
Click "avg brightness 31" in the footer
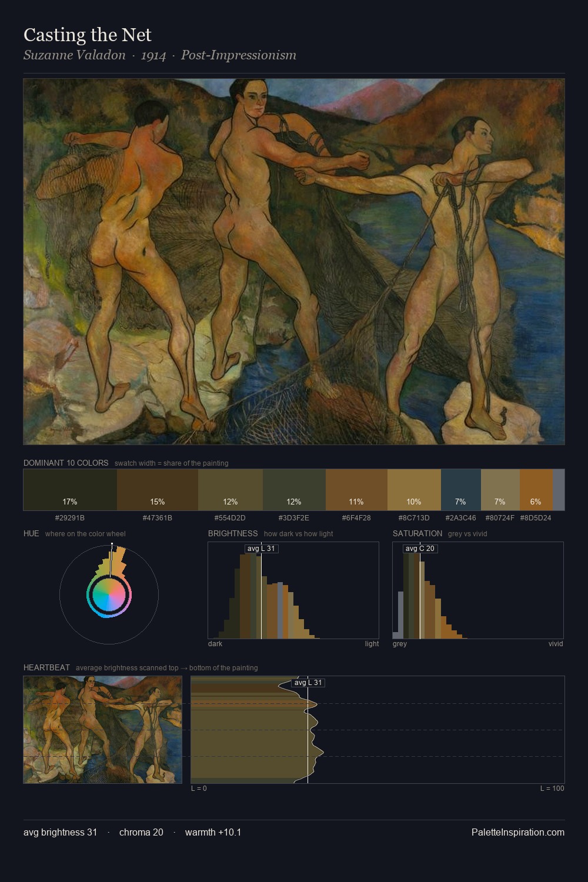point(60,832)
